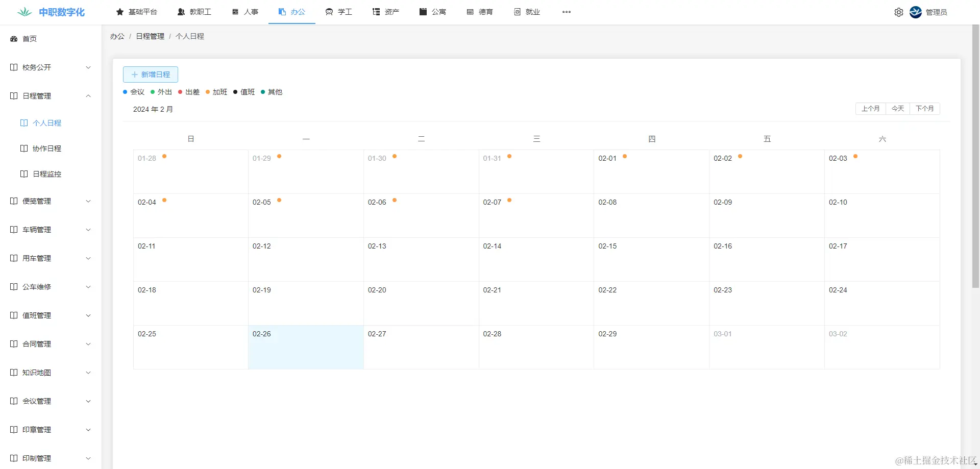The height and width of the screenshot is (469, 980).
Task: Expand the 公车维修 submenu arrow
Action: pyautogui.click(x=88, y=287)
